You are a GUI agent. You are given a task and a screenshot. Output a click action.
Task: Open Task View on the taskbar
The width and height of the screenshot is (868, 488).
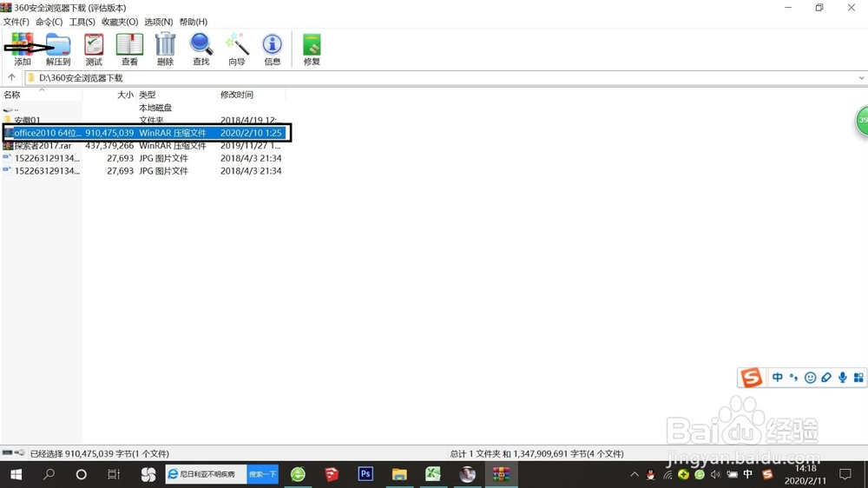[114, 474]
